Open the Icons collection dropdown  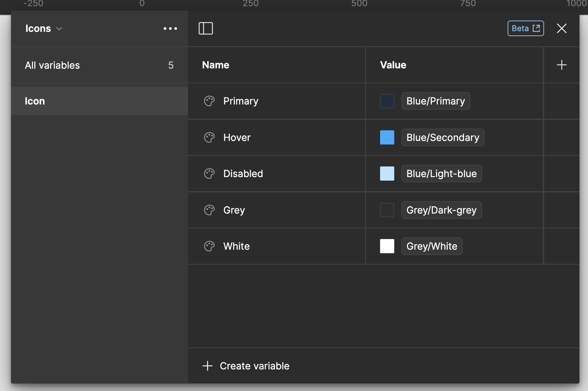point(59,28)
